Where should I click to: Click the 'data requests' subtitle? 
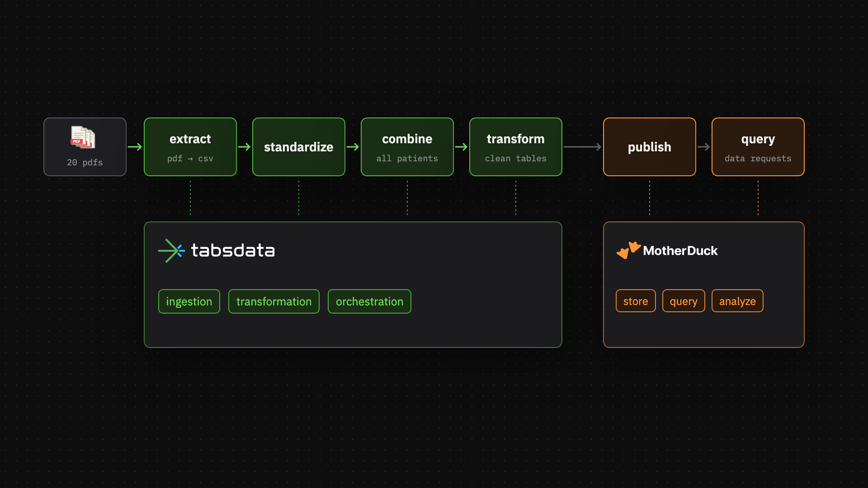[x=758, y=159]
